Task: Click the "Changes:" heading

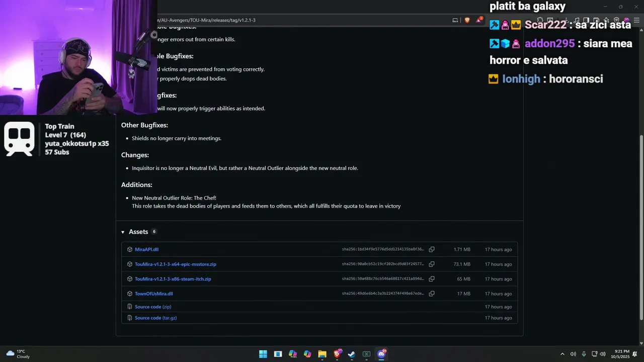Action: 135,155
